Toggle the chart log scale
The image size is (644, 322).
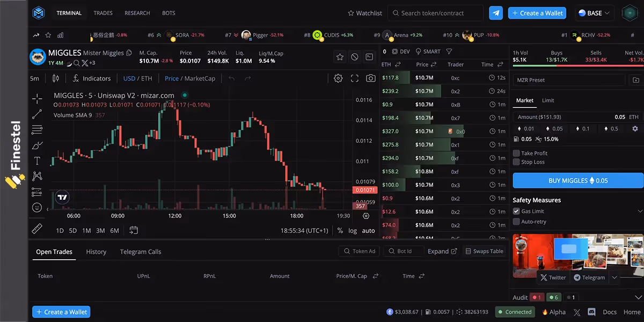[353, 230]
